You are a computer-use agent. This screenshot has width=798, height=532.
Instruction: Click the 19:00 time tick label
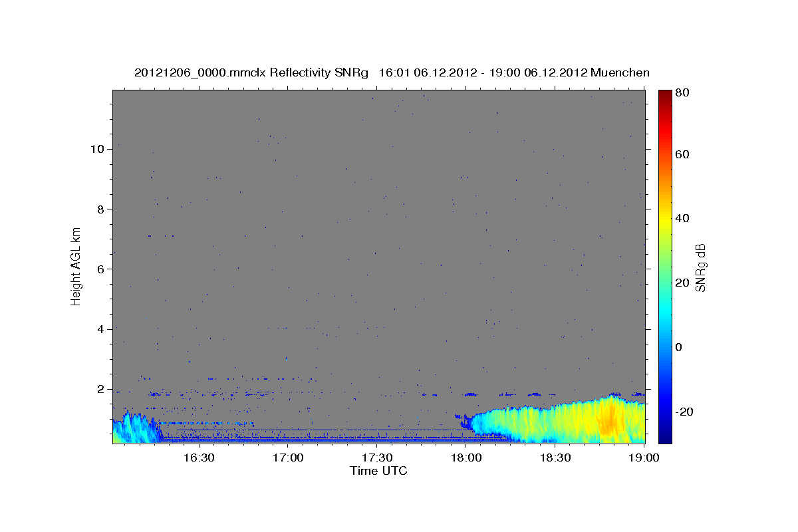tap(644, 458)
